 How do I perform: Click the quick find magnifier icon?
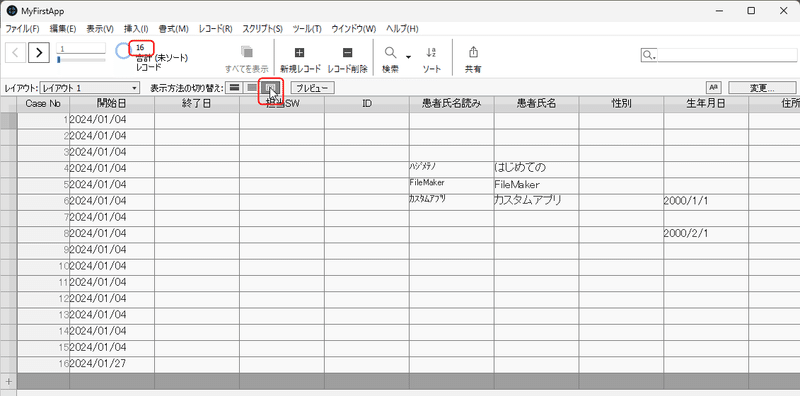(x=648, y=55)
